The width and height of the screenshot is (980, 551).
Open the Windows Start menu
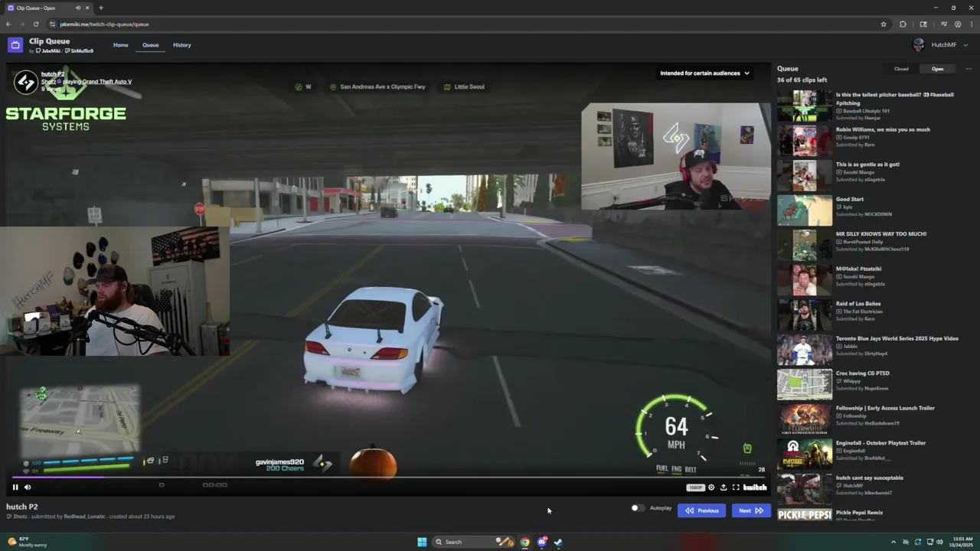(422, 542)
